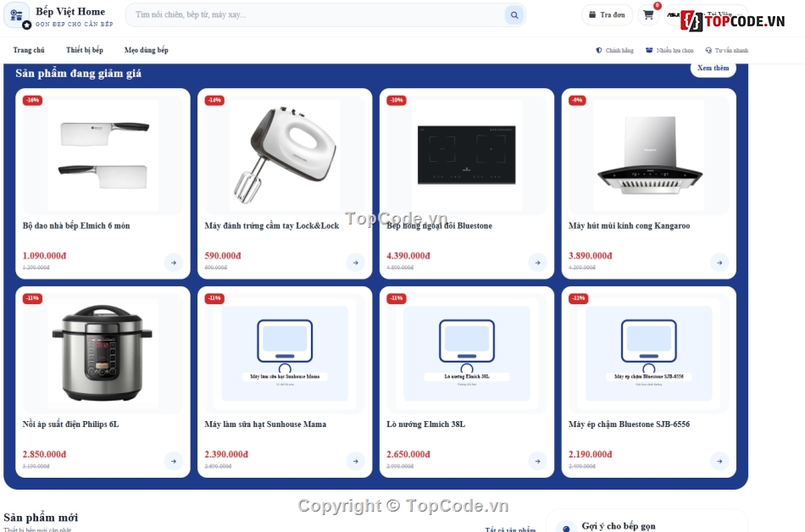Open arrow for Máy hút mùi Kangaroo
This screenshot has width=805, height=532.
(719, 263)
